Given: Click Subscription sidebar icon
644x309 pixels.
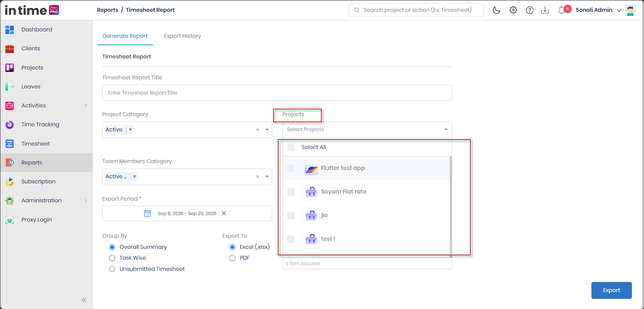Looking at the screenshot, I should click(10, 182).
